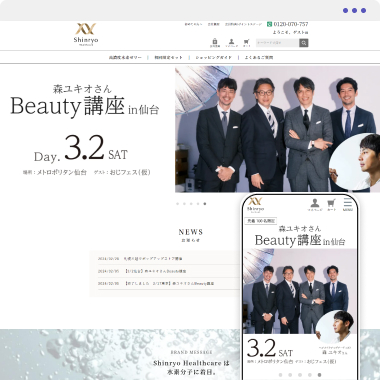380x380 pixels.
Task: Open the hamburger MENU in mobile preview
Action: pos(348,205)
